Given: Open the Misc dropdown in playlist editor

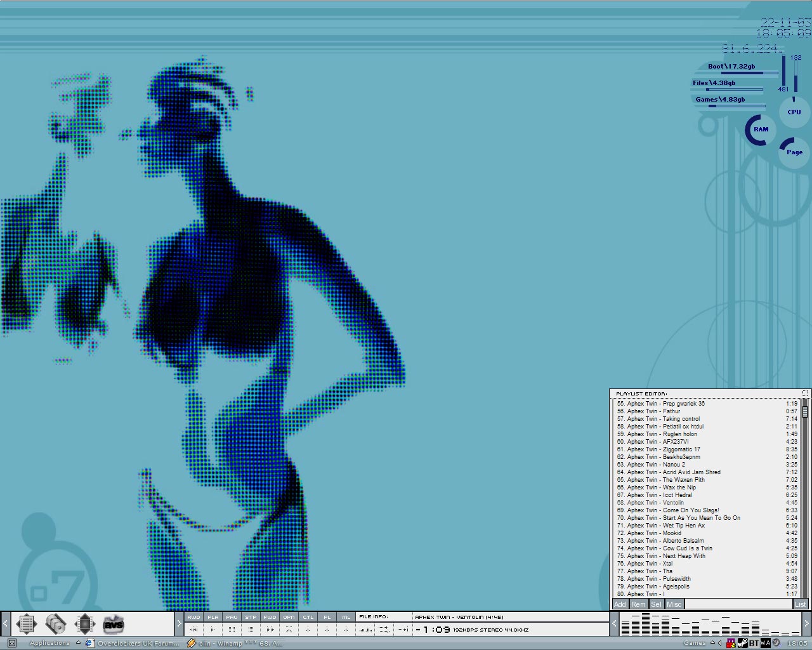Looking at the screenshot, I should click(x=674, y=604).
